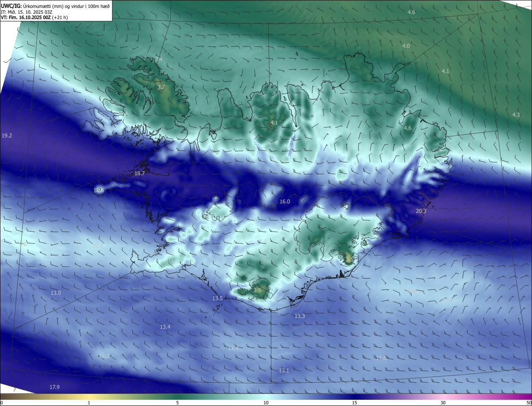Click the 13.0 value label
532x406 pixels.
click(56, 293)
